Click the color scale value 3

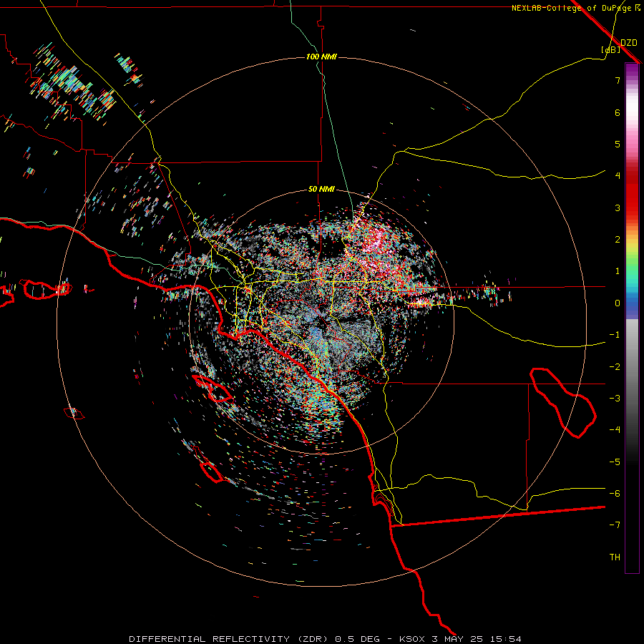[x=618, y=208]
